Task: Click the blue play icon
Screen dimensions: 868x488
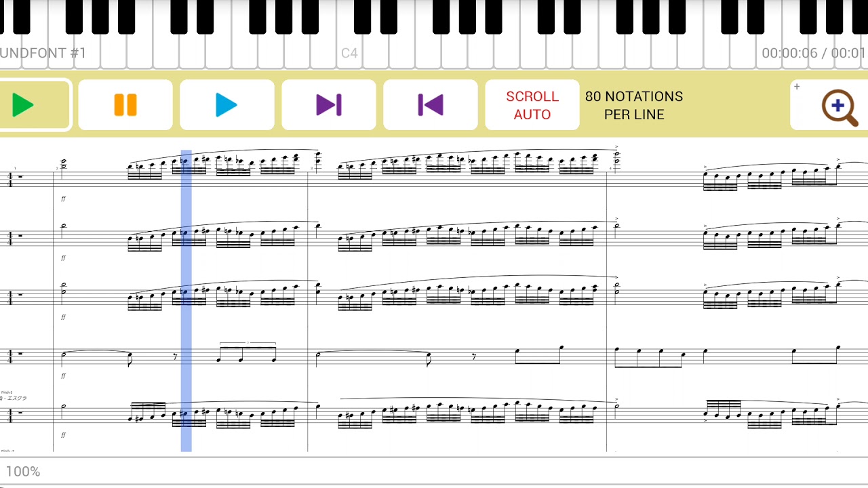Action: tap(227, 105)
